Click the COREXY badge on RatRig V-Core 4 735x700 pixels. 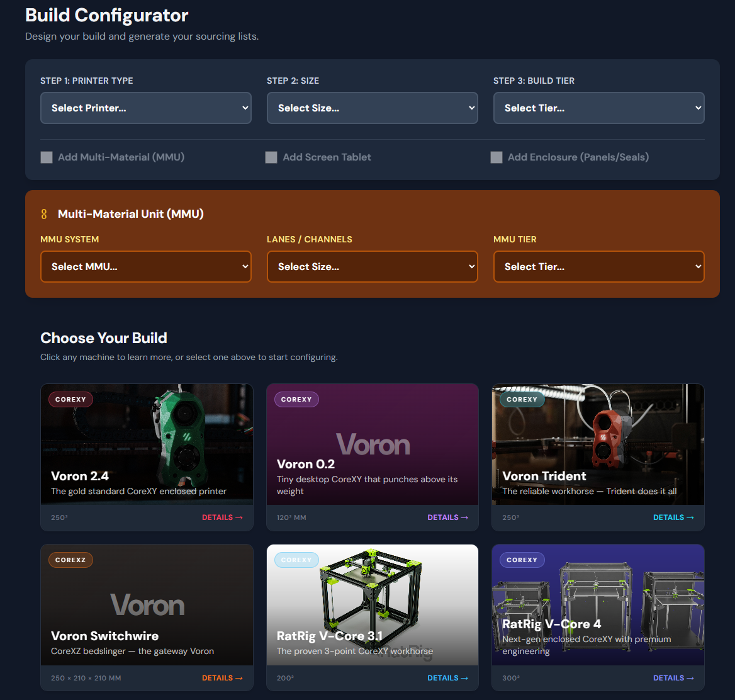coord(522,560)
